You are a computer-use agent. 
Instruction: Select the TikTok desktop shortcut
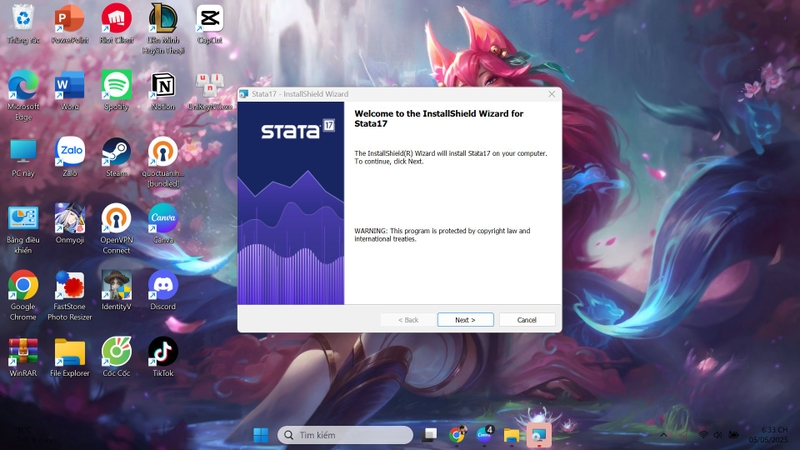pyautogui.click(x=163, y=357)
